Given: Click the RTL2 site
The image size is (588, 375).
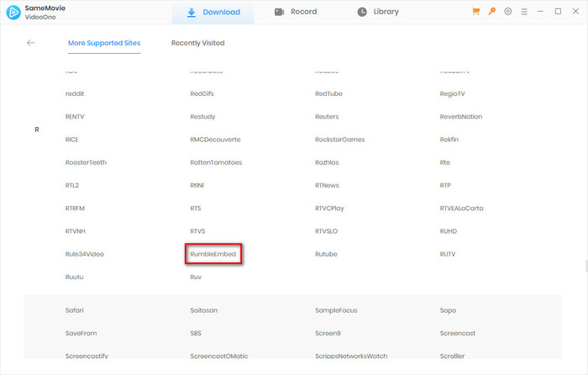Looking at the screenshot, I should pos(72,186).
